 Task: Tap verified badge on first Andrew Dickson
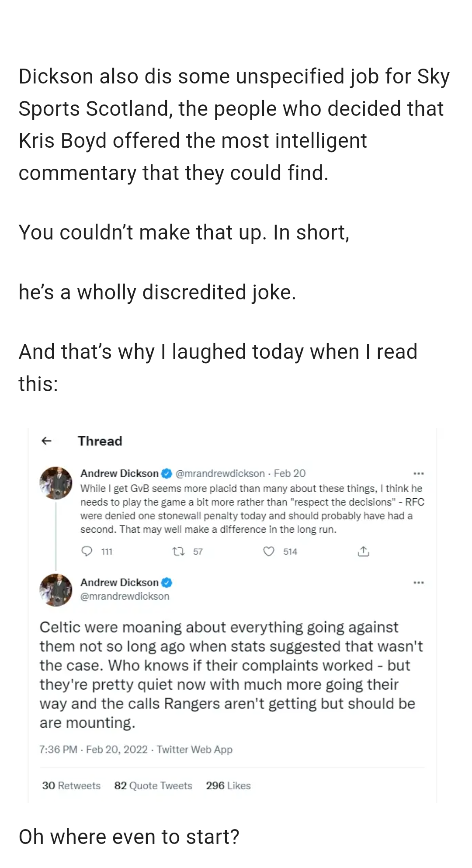click(x=167, y=473)
